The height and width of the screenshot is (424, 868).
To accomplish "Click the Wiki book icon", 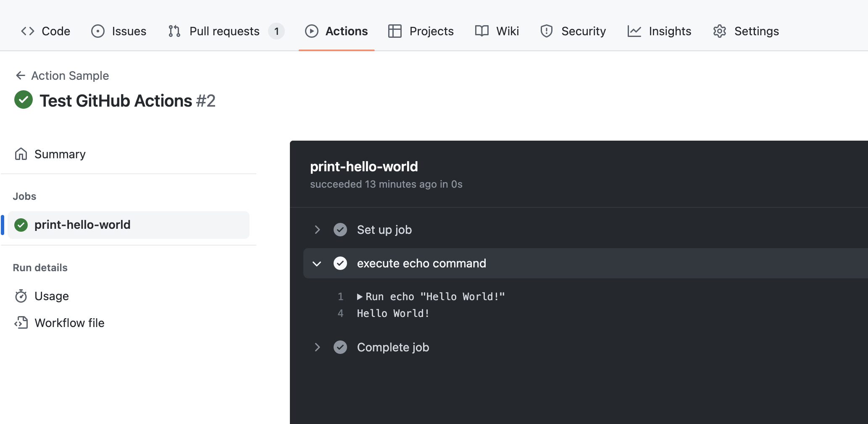I will [x=482, y=31].
